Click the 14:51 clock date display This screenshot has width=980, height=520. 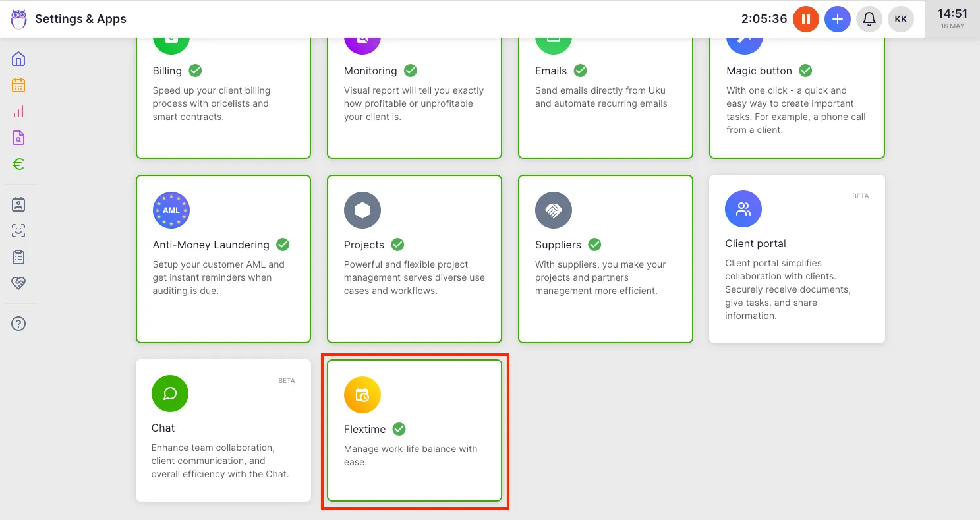coord(952,18)
